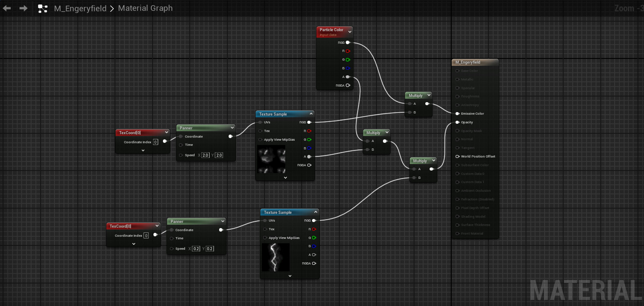Click the output pin of the 2.0-speed Panner

[x=230, y=136]
